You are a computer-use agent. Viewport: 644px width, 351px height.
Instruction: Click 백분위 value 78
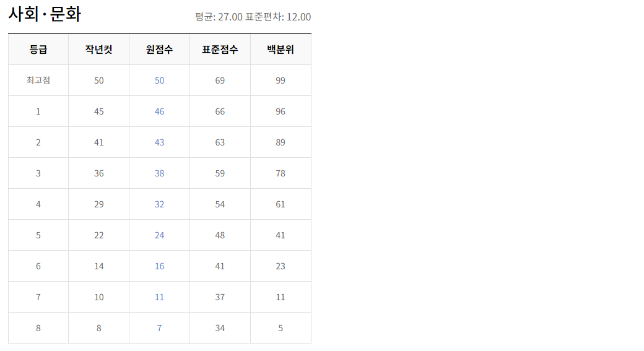281,174
